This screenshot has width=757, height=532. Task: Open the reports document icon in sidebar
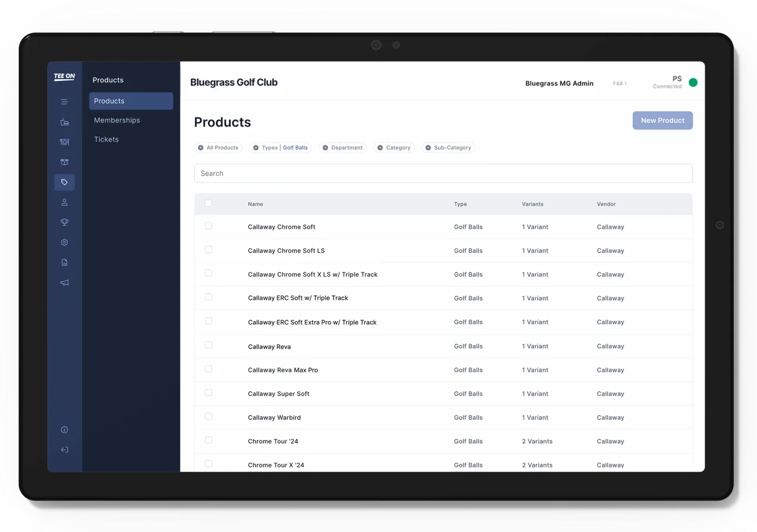pos(64,262)
